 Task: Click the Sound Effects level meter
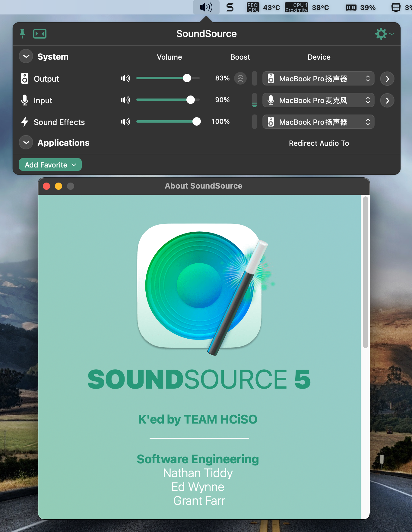coord(255,122)
